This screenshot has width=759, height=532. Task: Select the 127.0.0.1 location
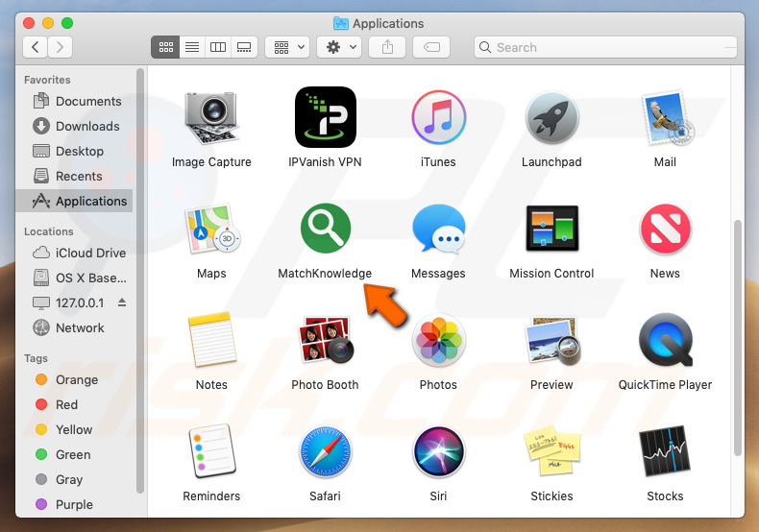tap(68, 303)
